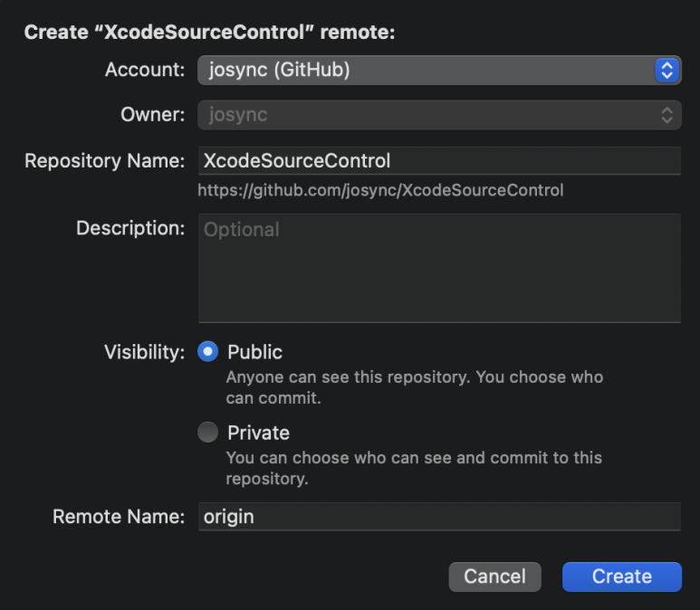The width and height of the screenshot is (700, 610).
Task: Click the blue up-down arrows on the Account popup
Action: pos(667,70)
